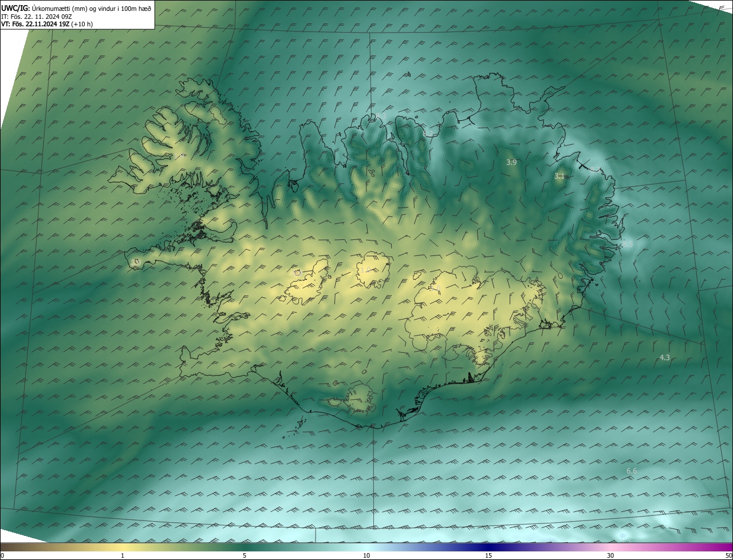Click the colour scale at the 50 tick
The image size is (733, 560).
coord(729,555)
